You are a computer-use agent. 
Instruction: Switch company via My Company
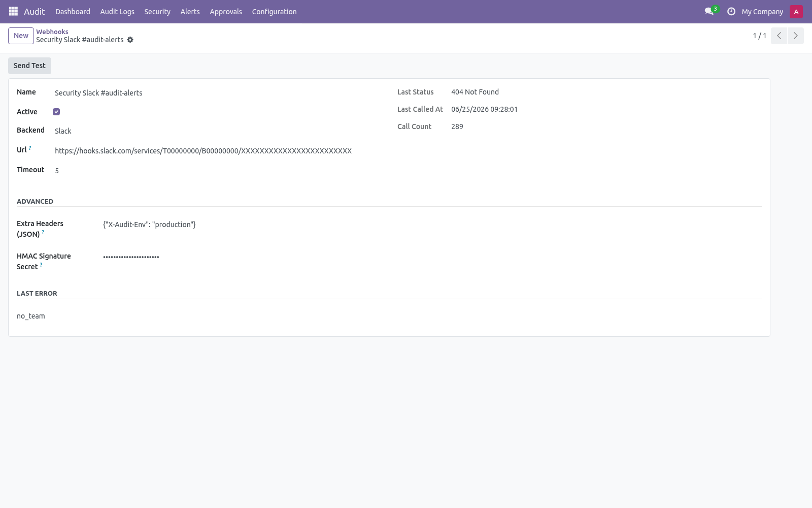point(762,12)
